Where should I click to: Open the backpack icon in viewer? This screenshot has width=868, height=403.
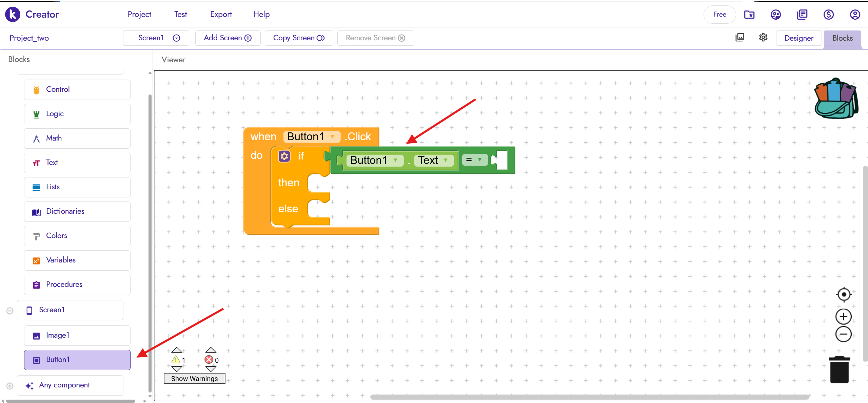coord(835,99)
